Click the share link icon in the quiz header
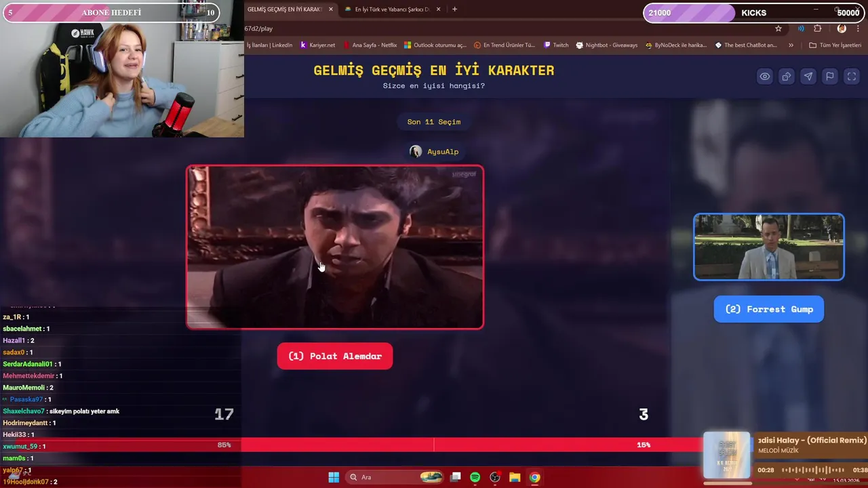Image resolution: width=868 pixels, height=488 pixels. pos(786,77)
